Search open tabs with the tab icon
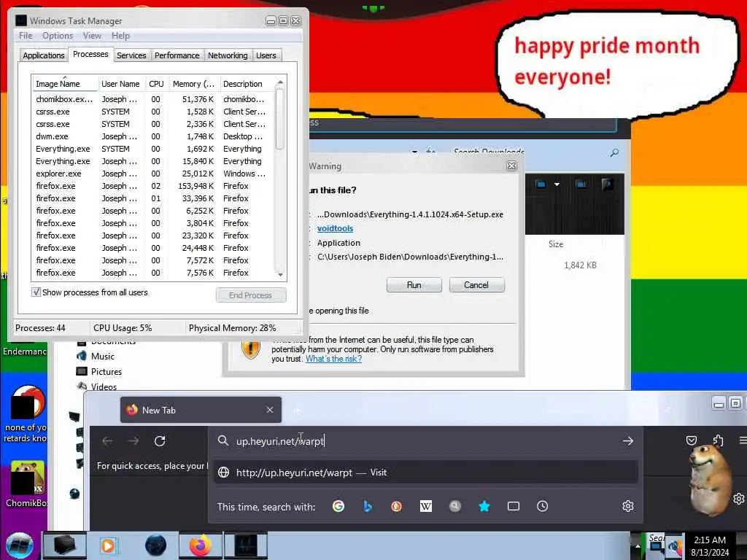This screenshot has width=747, height=560. 514,506
